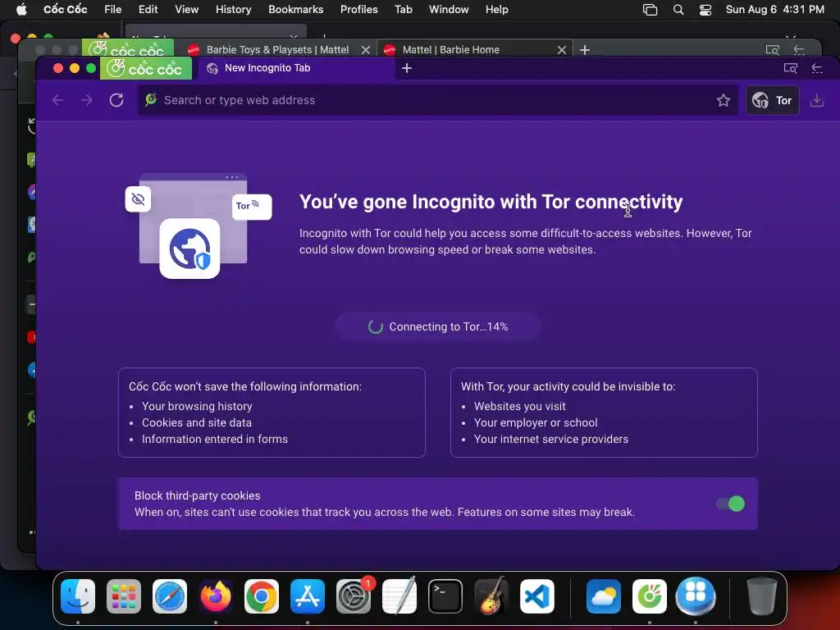
Task: Open Terminal from the Dock
Action: (x=445, y=596)
